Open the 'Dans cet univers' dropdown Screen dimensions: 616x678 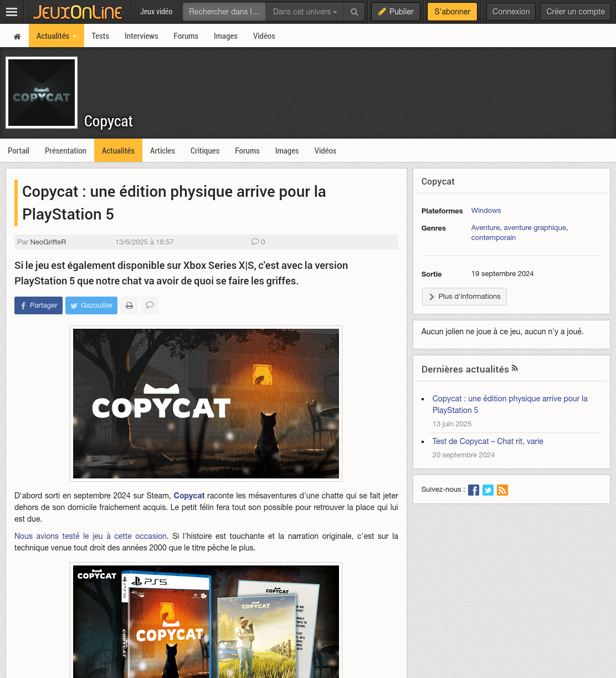pyautogui.click(x=305, y=12)
